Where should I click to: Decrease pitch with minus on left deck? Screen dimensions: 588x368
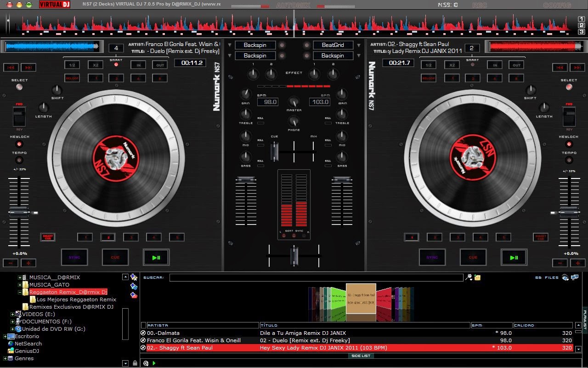(x=10, y=263)
